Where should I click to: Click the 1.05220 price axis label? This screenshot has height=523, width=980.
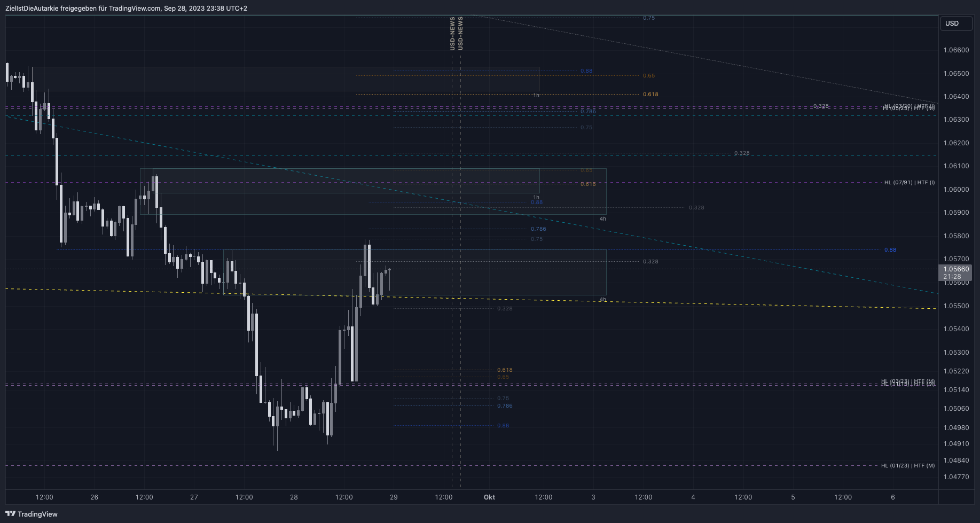point(956,371)
